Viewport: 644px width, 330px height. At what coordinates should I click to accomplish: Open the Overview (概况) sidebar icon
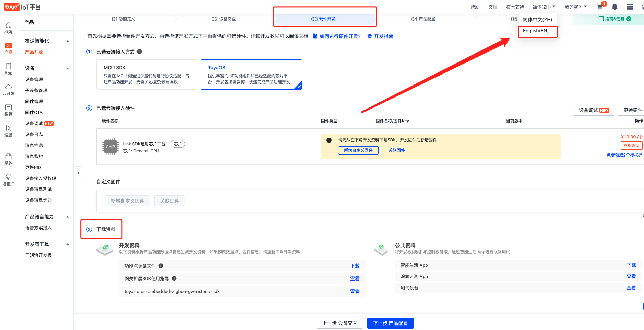pos(9,28)
